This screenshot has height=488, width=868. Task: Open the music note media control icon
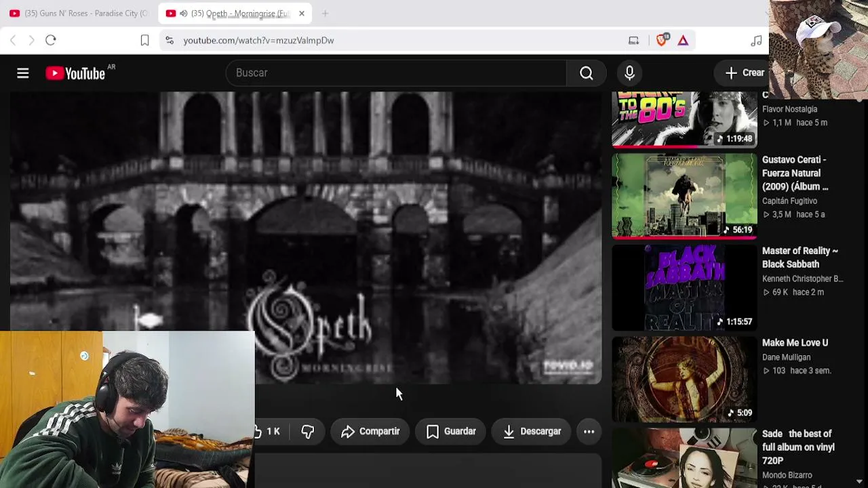coord(756,41)
